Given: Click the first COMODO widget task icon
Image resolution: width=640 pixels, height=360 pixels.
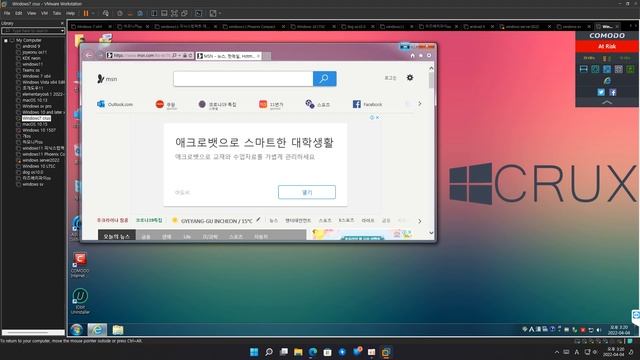Looking at the screenshot, I should point(584,69).
